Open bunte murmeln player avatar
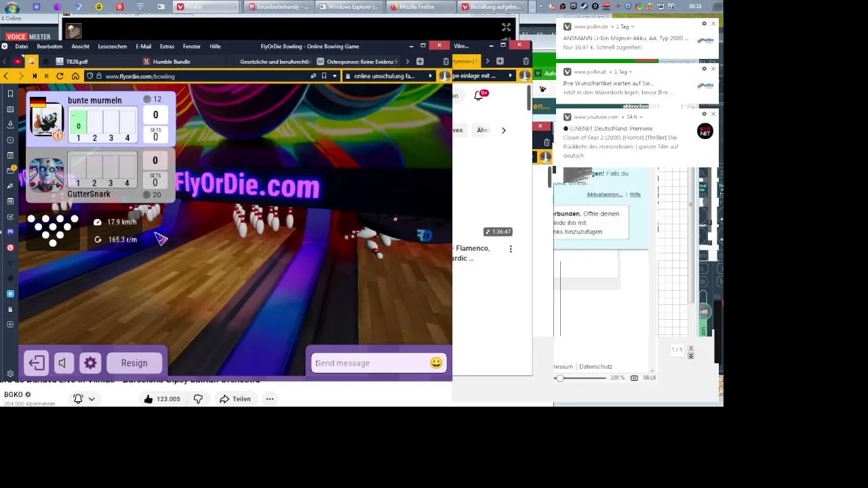The image size is (868, 488). pyautogui.click(x=46, y=121)
